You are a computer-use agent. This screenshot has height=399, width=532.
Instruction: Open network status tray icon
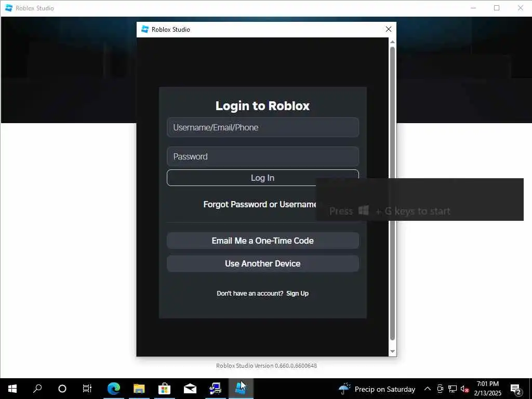click(453, 389)
